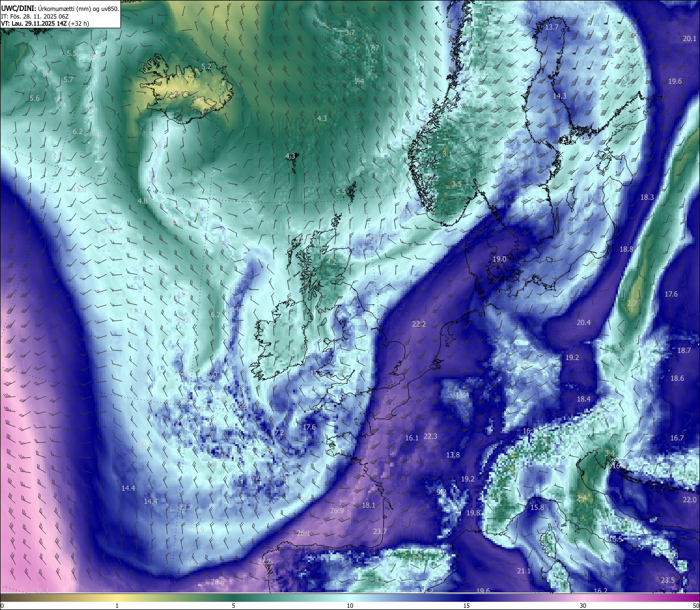Viewport: 700px width, 610px height.
Task: Select the 5.6 value near the left edge
Action: [34, 98]
